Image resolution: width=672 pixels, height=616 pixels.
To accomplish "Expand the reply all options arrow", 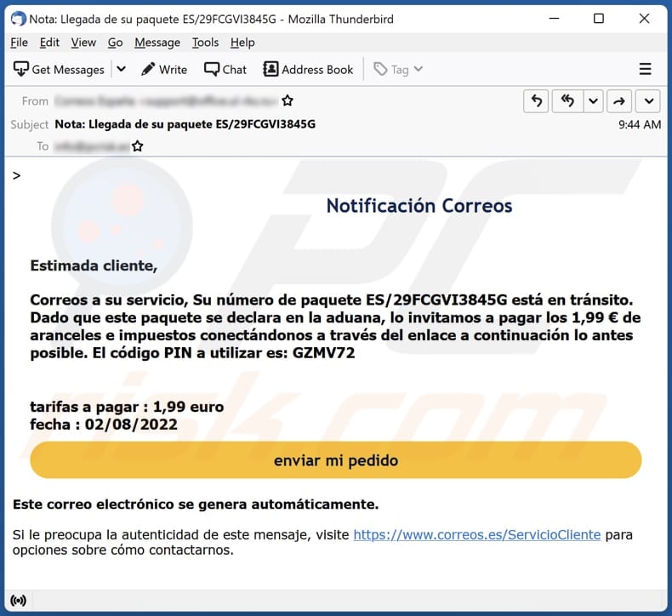I will tap(593, 101).
